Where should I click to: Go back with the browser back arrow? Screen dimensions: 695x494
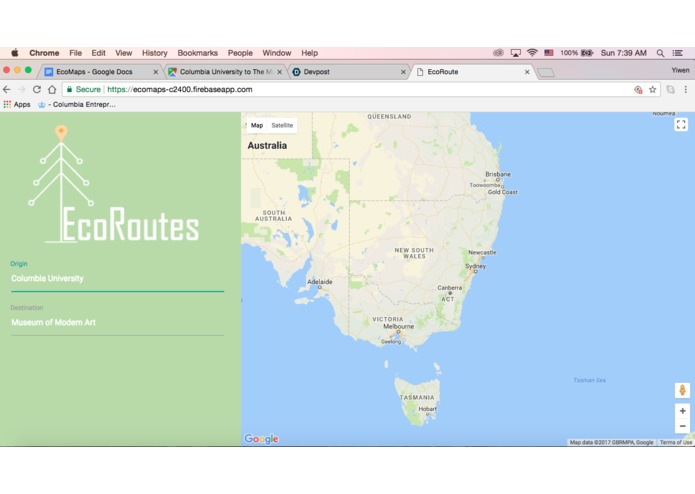(7, 89)
